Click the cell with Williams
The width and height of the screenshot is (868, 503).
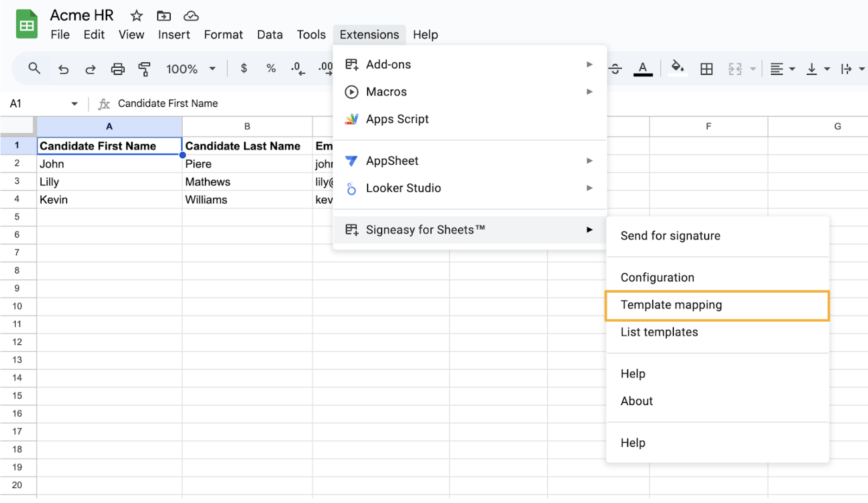247,200
